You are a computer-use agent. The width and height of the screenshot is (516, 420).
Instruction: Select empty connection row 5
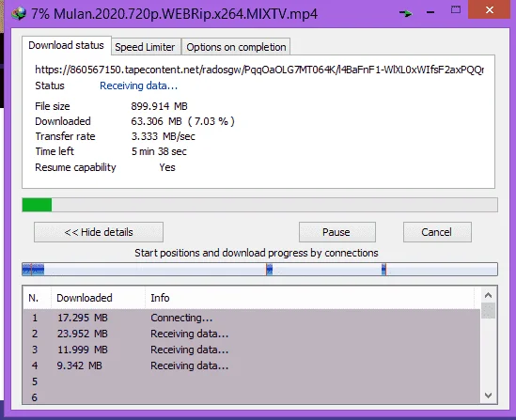coord(252,381)
